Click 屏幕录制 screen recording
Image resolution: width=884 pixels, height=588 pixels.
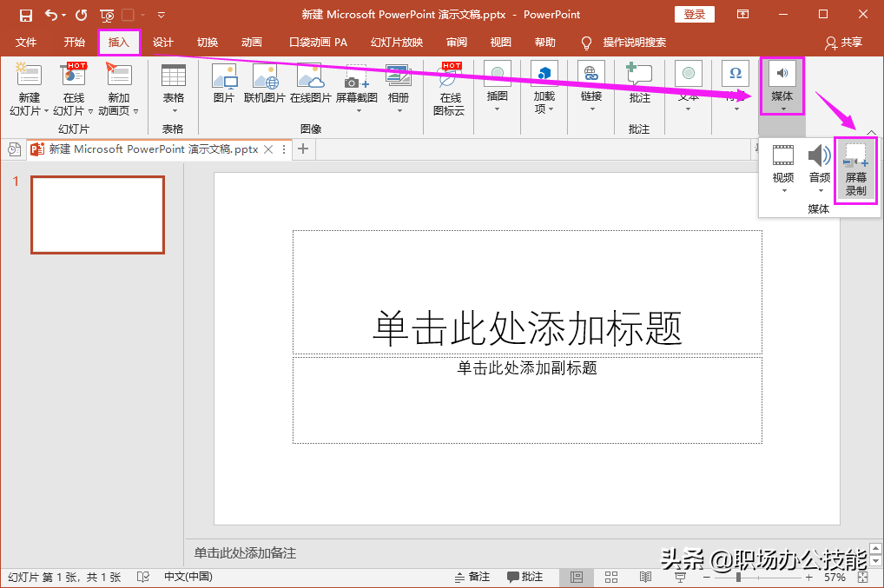coord(856,169)
